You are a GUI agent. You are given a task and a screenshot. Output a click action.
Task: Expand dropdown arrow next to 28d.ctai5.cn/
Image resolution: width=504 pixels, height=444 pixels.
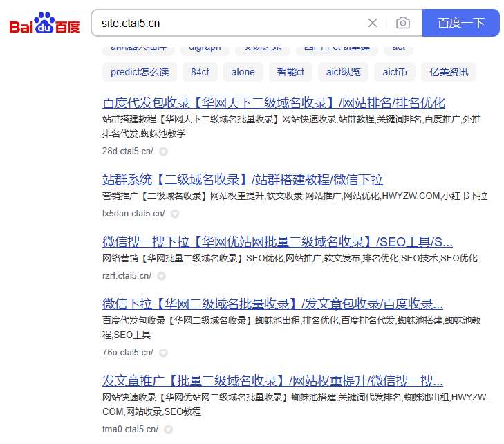point(164,151)
